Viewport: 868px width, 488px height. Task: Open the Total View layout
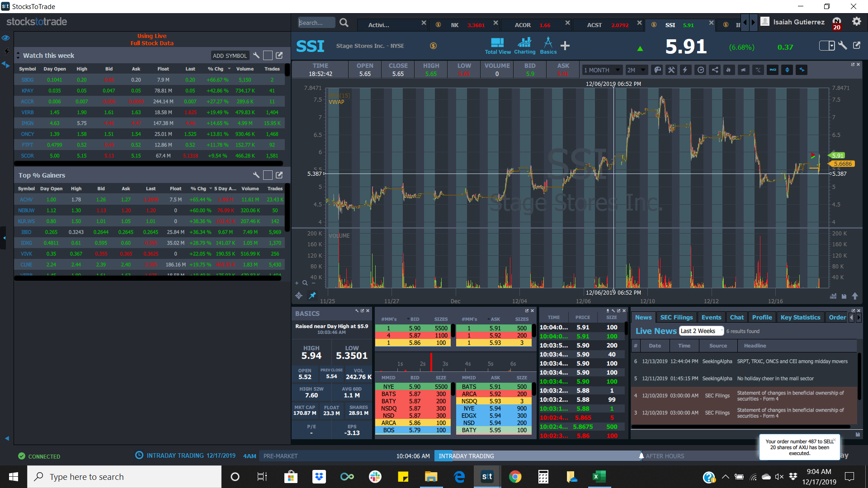pyautogui.click(x=497, y=46)
